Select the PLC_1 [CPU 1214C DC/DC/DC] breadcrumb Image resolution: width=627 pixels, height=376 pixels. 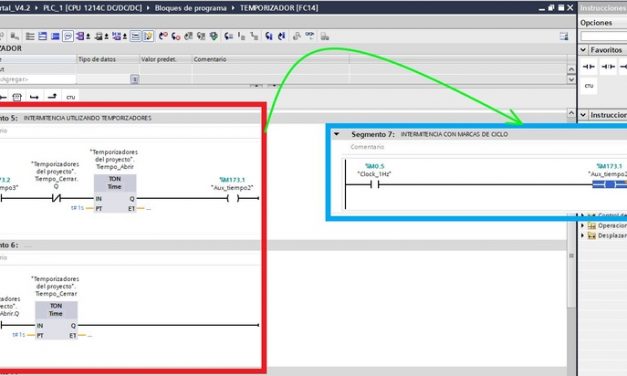92,8
